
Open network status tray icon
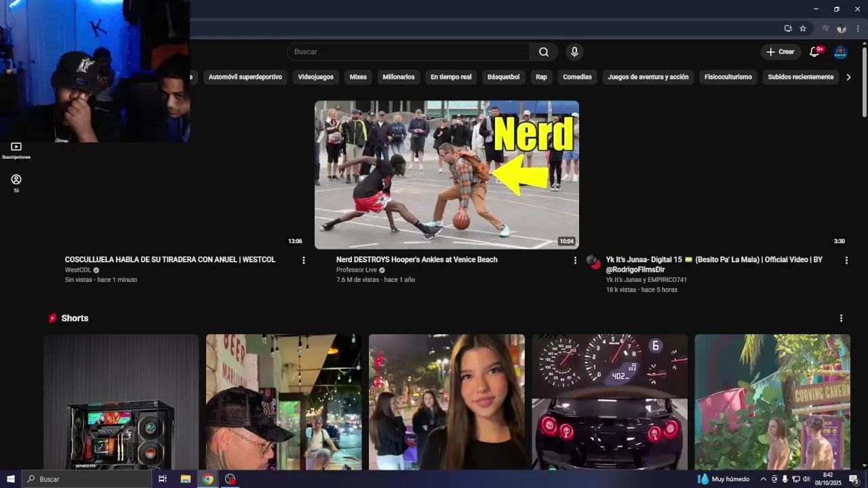point(795,479)
